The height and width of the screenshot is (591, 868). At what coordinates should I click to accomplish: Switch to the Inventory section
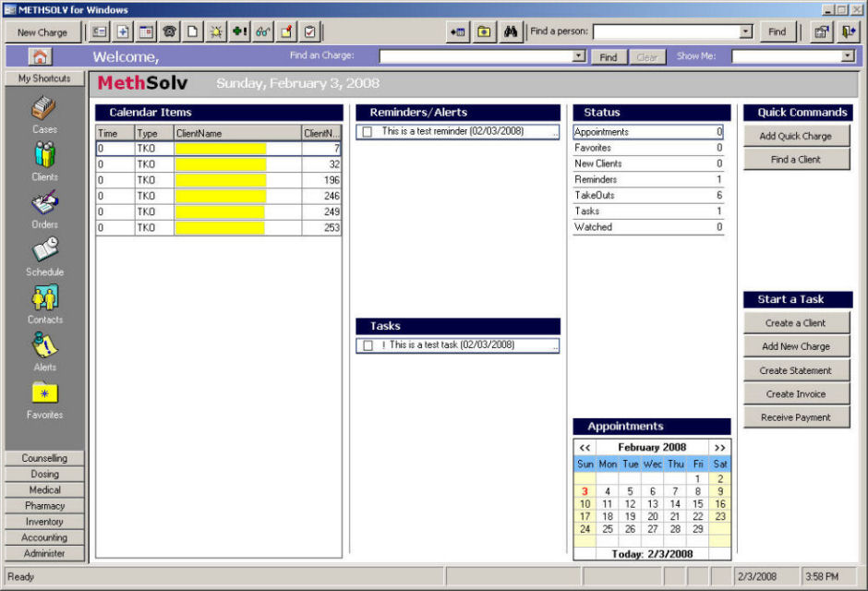pyautogui.click(x=44, y=522)
